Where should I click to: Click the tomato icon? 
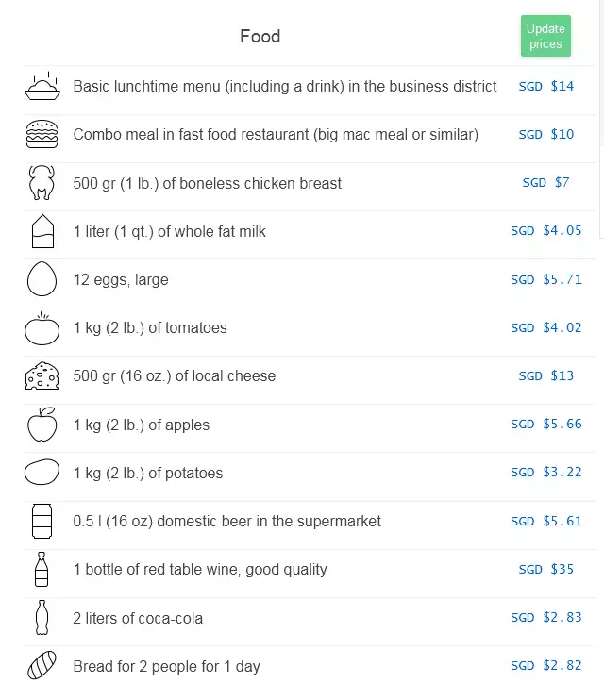[x=42, y=328]
